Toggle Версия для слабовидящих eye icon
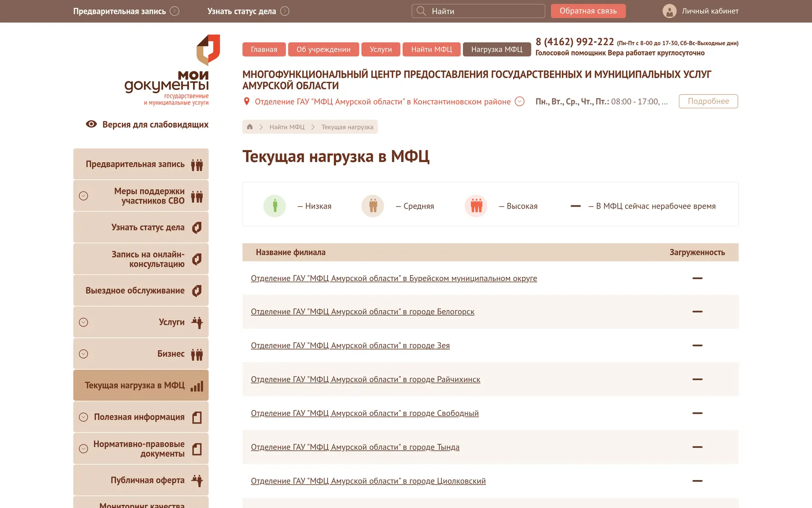 pos(91,124)
